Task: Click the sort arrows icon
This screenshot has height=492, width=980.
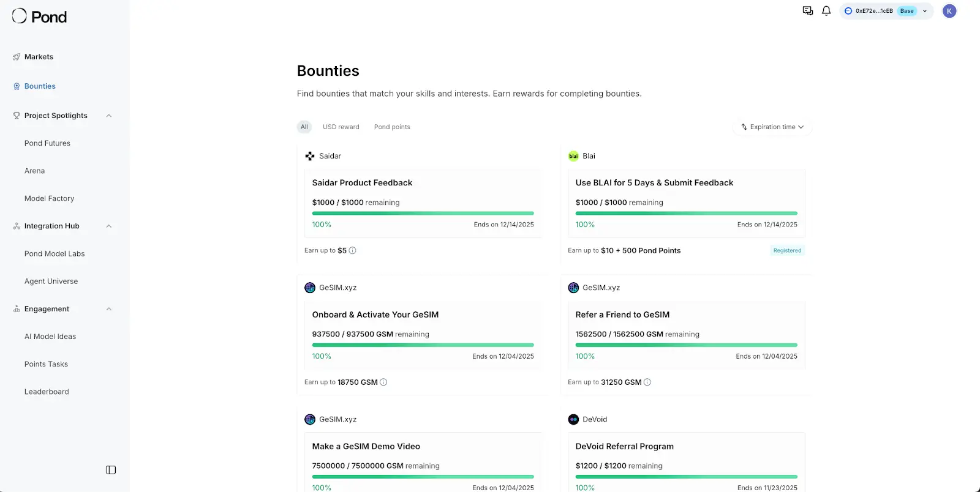Action: click(744, 127)
